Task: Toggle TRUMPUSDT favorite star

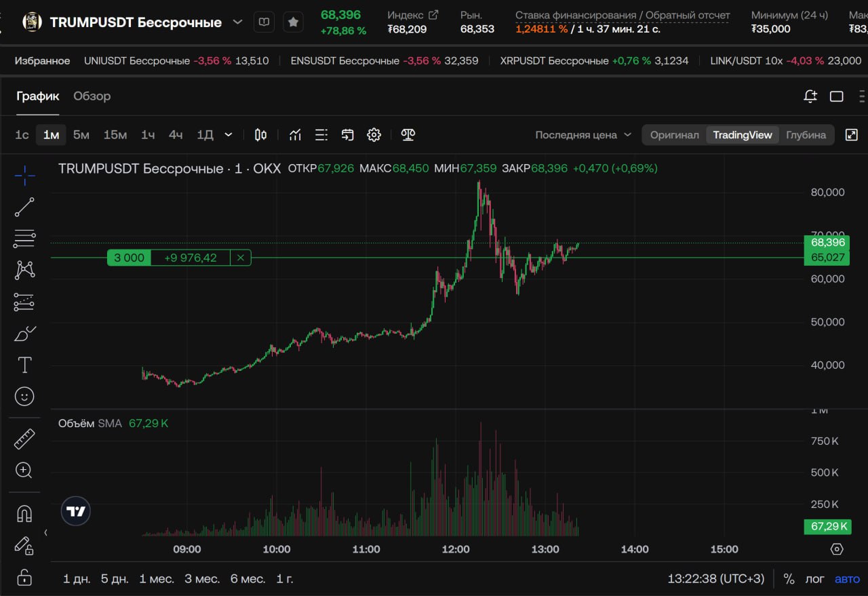Action: click(x=293, y=22)
